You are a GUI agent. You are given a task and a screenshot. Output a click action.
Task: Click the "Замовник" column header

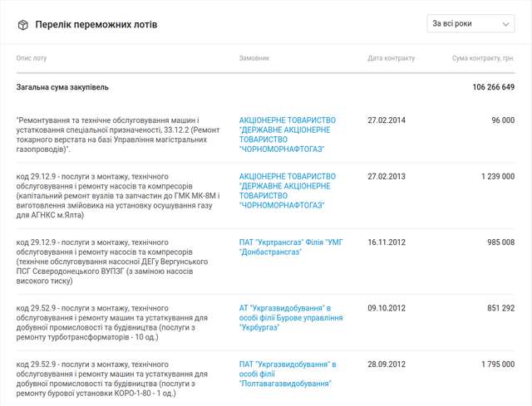coord(254,59)
